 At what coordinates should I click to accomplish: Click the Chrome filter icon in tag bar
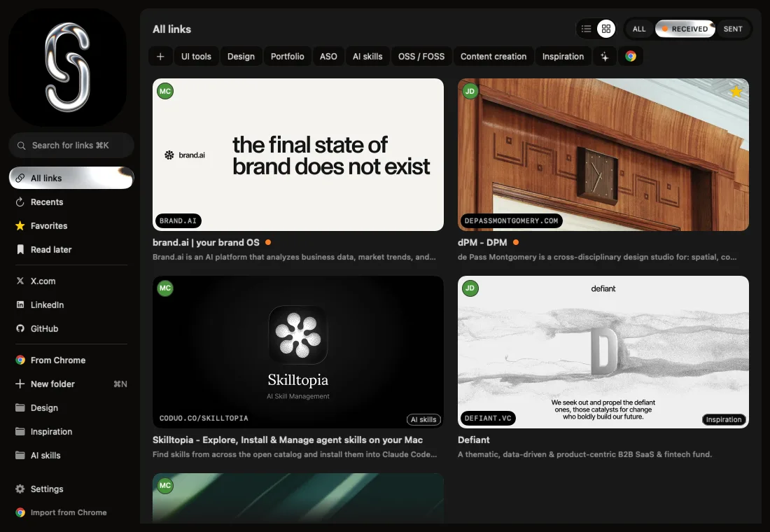pyautogui.click(x=631, y=57)
